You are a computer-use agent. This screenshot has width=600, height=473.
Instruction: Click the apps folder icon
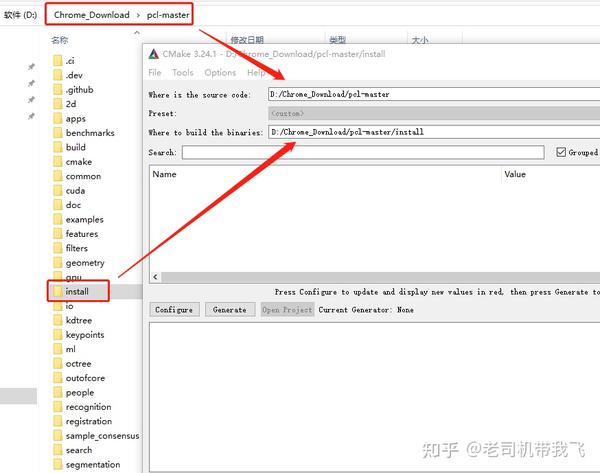[58, 118]
